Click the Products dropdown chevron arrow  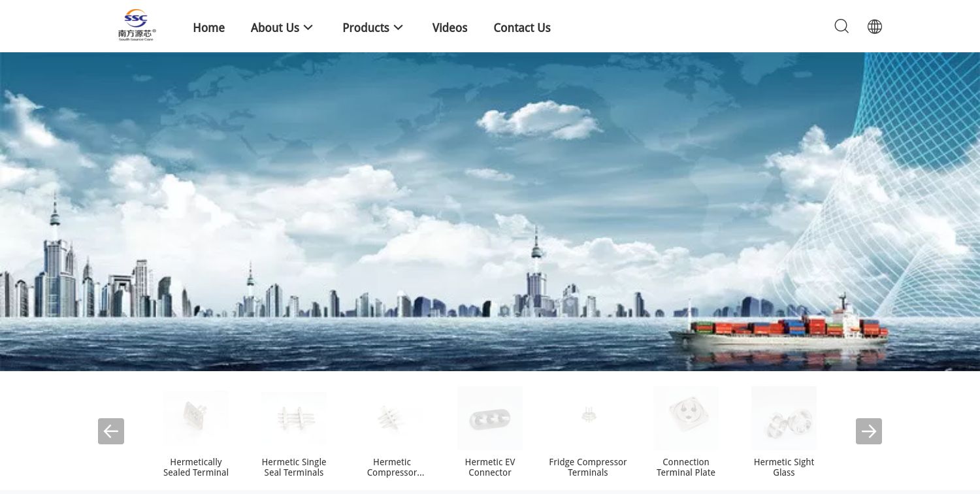tap(398, 27)
